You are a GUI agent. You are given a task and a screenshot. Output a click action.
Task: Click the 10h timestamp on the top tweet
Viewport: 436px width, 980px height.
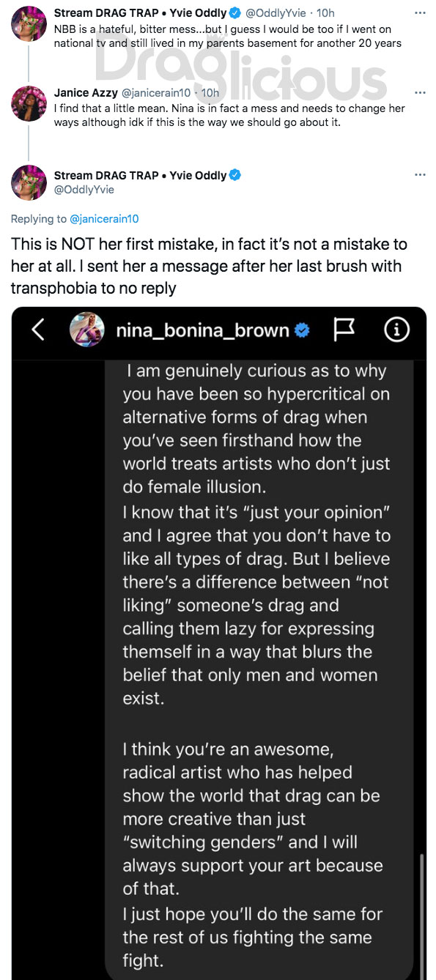325,13
